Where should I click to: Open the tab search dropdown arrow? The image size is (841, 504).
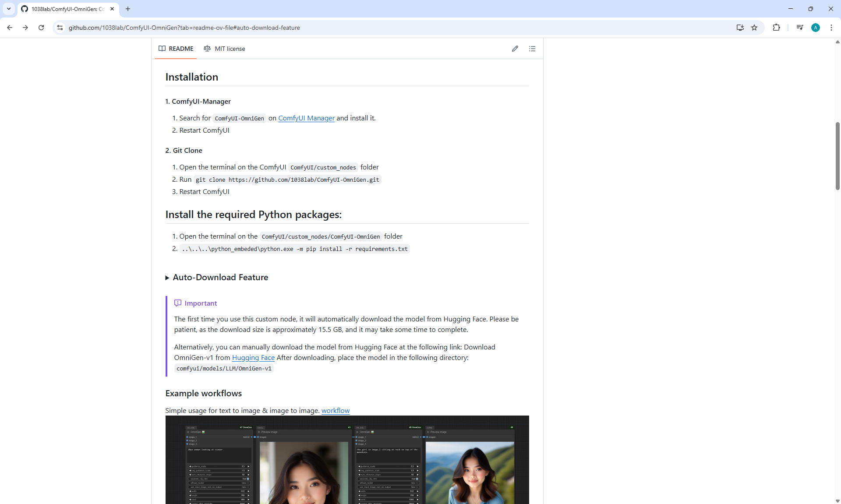click(x=8, y=9)
